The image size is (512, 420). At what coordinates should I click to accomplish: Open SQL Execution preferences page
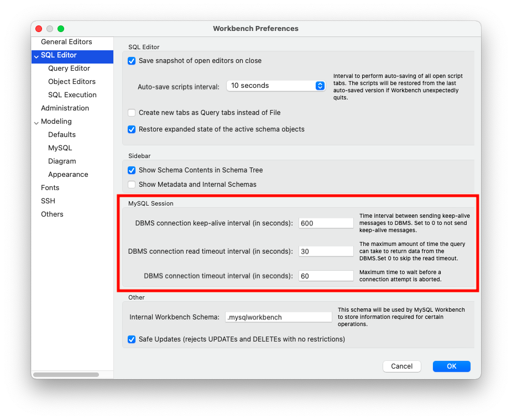click(72, 95)
